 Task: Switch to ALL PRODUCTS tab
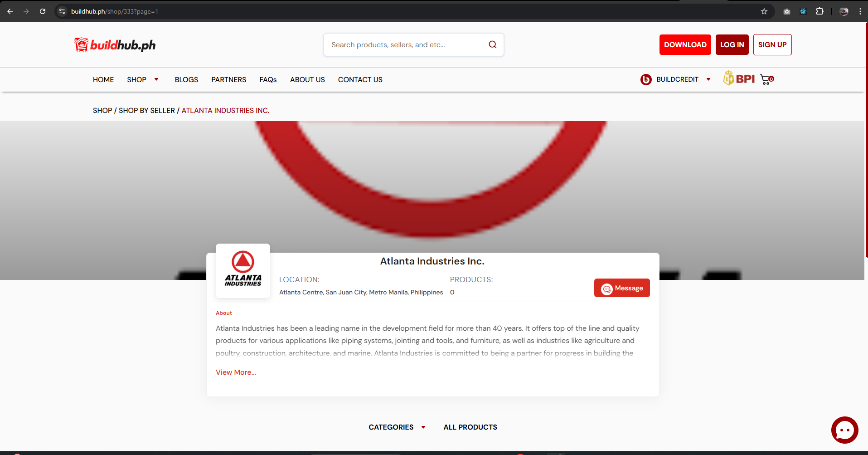470,427
